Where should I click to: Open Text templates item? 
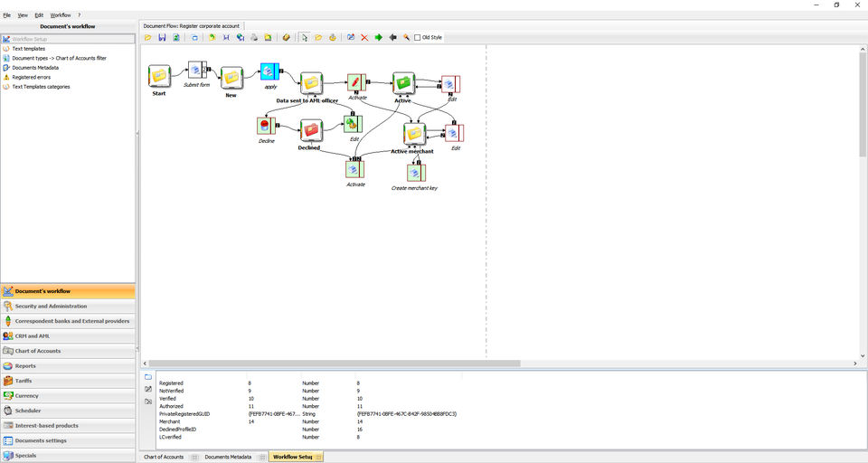(29, 49)
